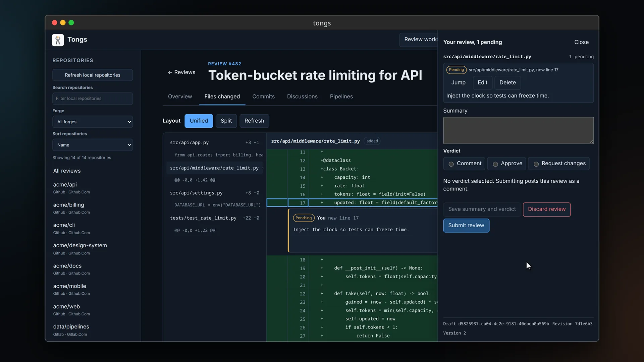Viewport: 644px width, 362px height.
Task: Open the acme/design-system repository
Action: click(x=93, y=249)
